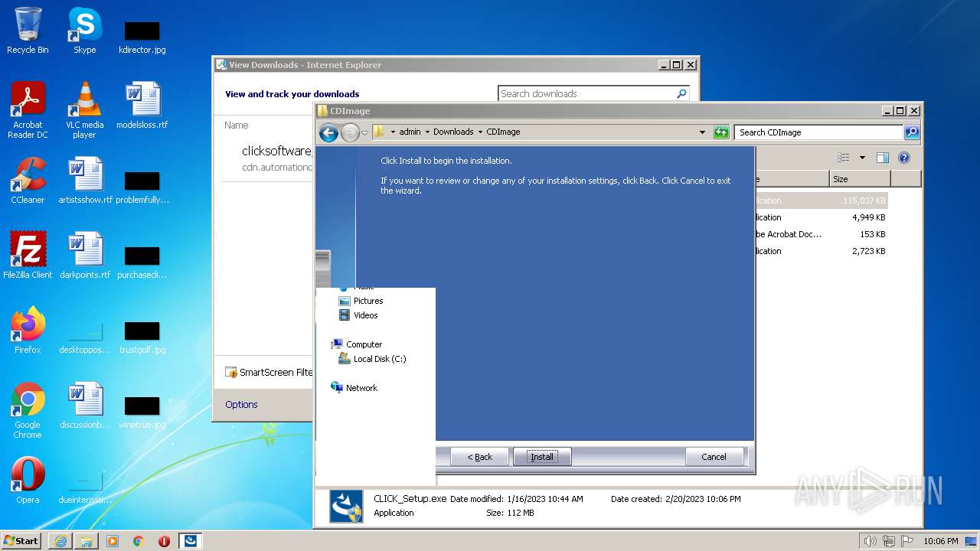Select winetrue.jpg file on desktop

[x=142, y=412]
